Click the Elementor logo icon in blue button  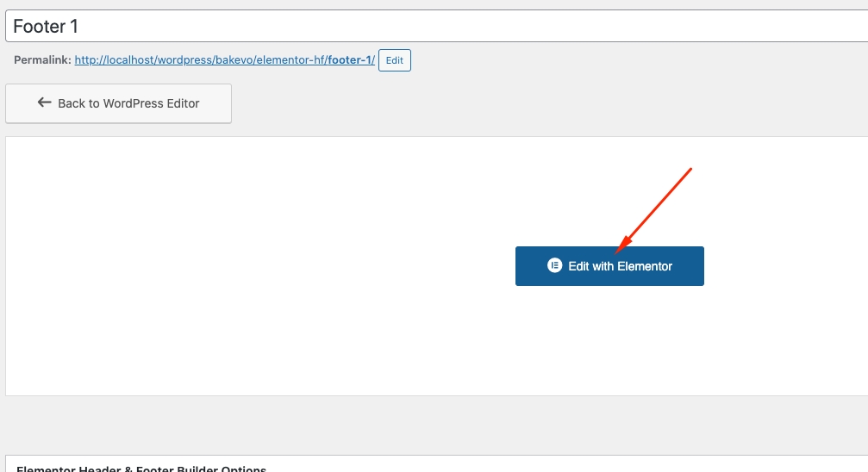coord(555,266)
